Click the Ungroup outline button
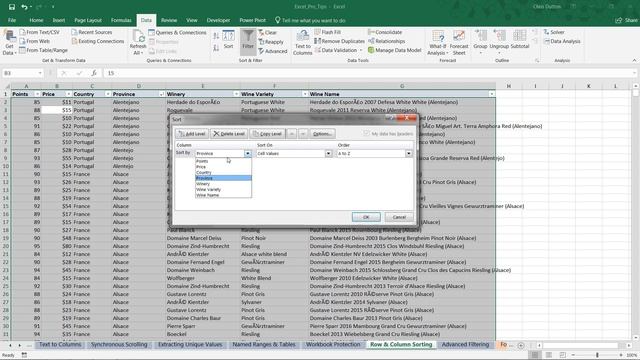Screen dimensions: 640x360 pos(499,42)
